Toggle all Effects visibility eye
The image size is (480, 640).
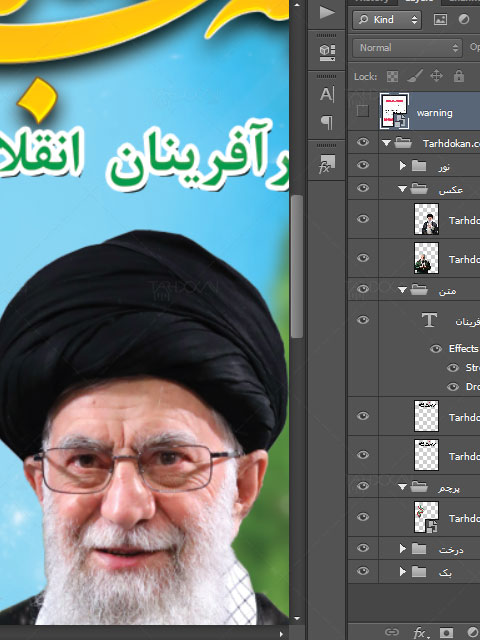click(x=436, y=349)
